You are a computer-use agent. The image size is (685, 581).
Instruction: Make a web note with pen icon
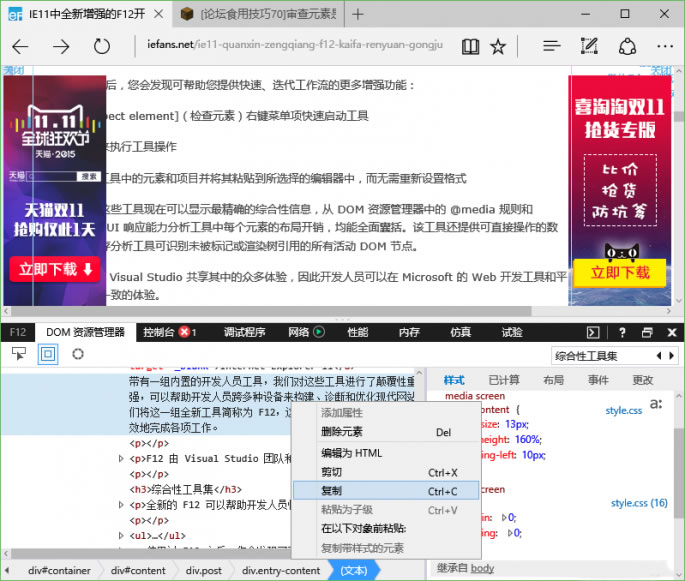589,47
